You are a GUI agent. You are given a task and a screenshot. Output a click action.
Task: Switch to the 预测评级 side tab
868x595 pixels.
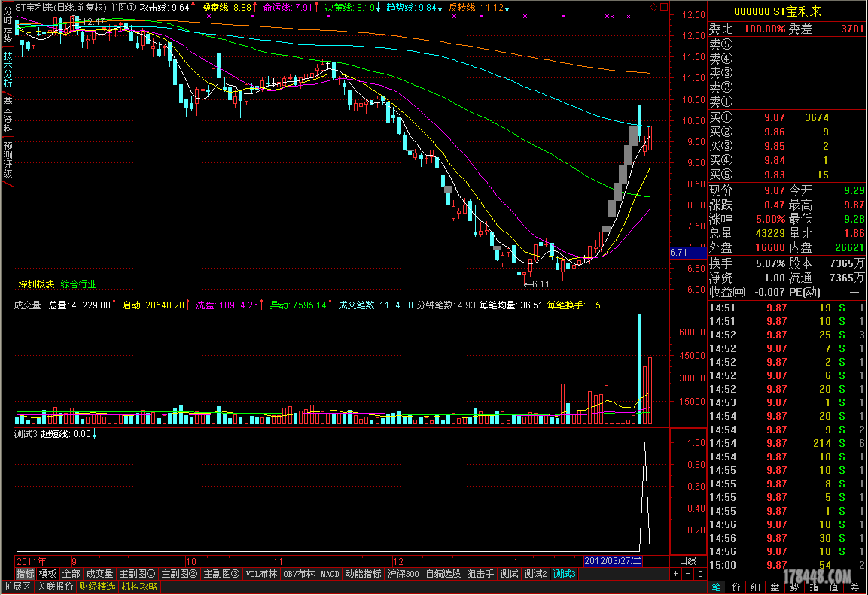pos(8,159)
